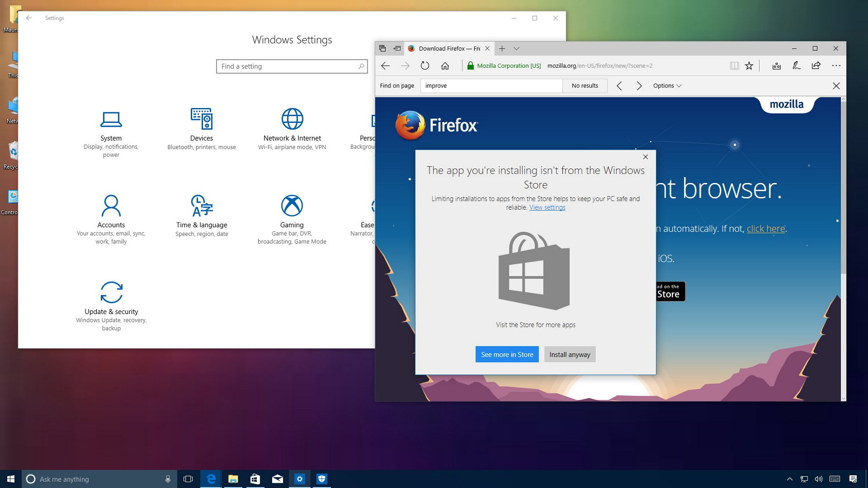Open Windows Defender from taskbar
Image resolution: width=868 pixels, height=488 pixels.
point(322,479)
